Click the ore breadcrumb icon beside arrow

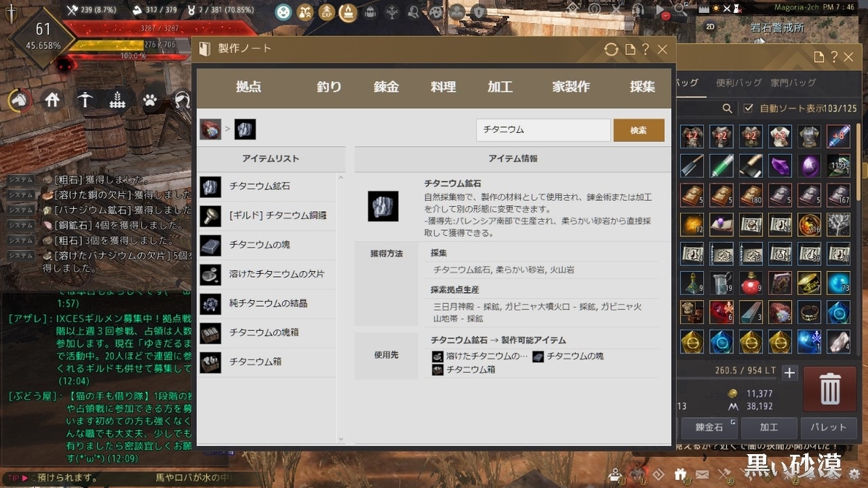click(x=245, y=129)
